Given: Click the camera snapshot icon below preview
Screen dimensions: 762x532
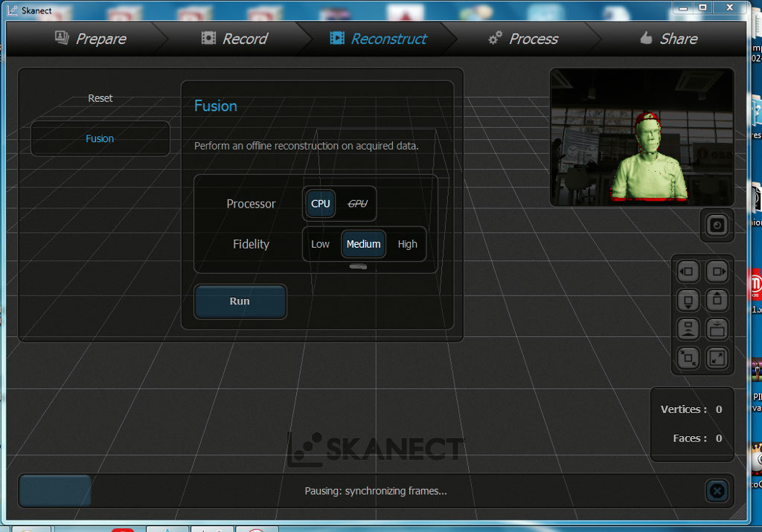Looking at the screenshot, I should coord(717,225).
